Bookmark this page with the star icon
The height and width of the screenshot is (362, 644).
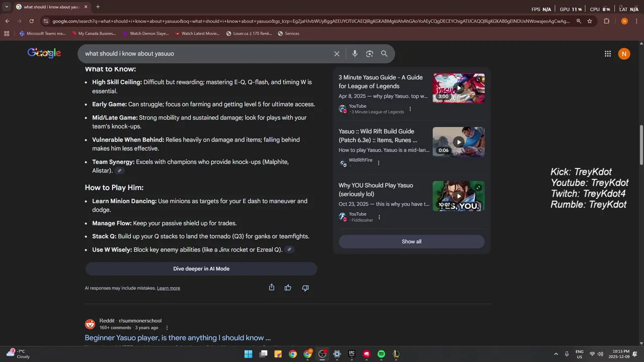tap(590, 21)
